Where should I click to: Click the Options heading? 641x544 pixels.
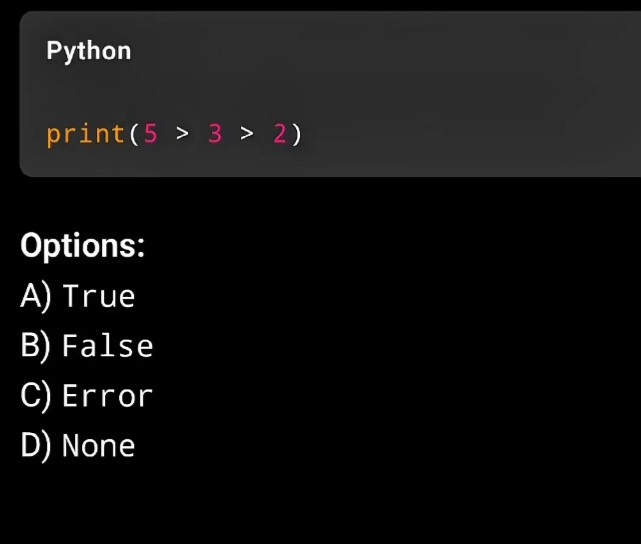coord(83,246)
